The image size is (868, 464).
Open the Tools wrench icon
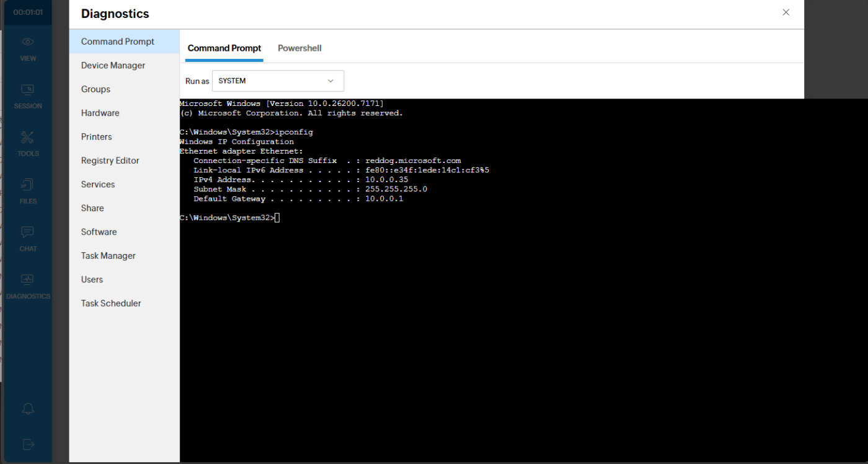pos(28,137)
